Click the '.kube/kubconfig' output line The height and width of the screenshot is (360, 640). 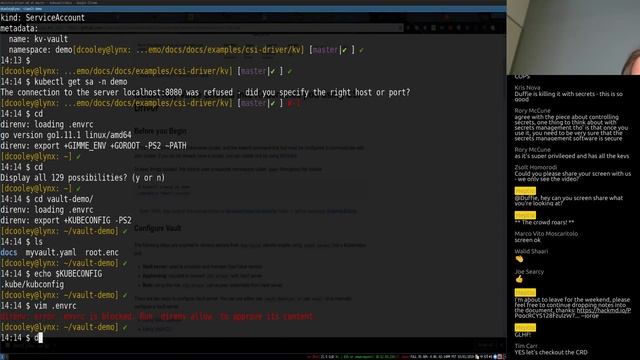click(x=32, y=284)
